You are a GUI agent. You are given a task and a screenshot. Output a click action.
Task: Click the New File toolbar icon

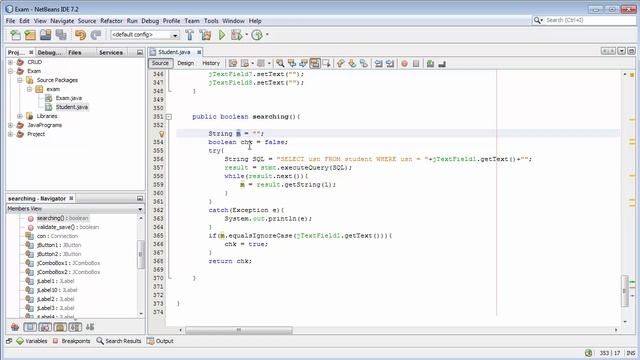pos(15,35)
